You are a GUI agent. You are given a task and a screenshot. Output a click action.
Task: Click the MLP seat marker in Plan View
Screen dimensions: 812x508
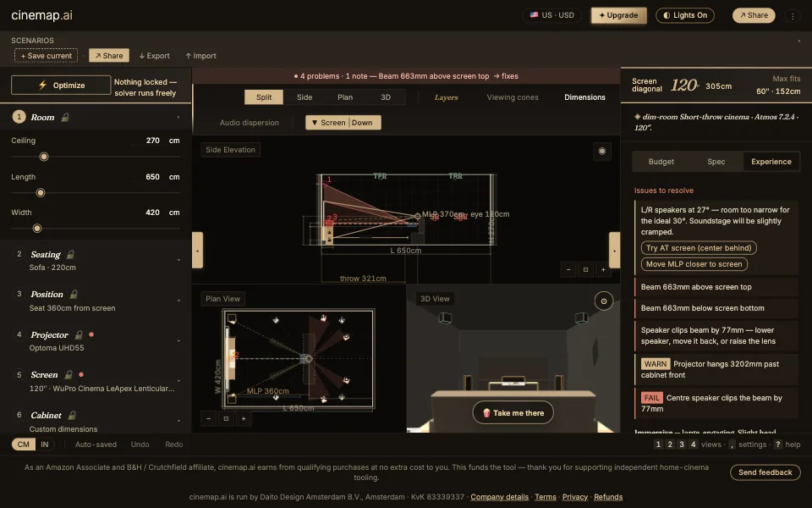(309, 359)
